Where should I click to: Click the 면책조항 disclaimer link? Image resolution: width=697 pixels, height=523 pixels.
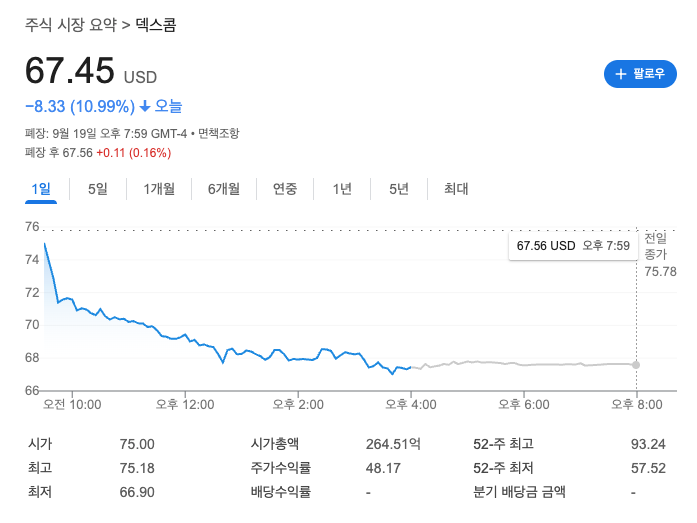(x=218, y=133)
